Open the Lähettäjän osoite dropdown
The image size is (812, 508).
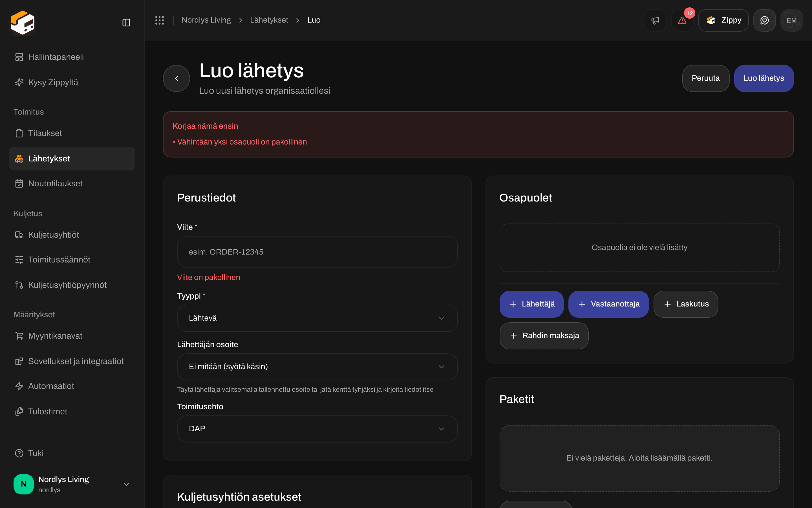click(317, 367)
